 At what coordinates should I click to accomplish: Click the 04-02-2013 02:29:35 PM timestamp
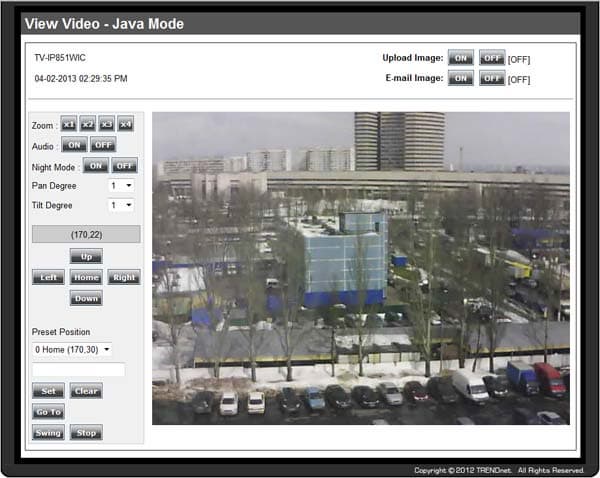pyautogui.click(x=81, y=78)
